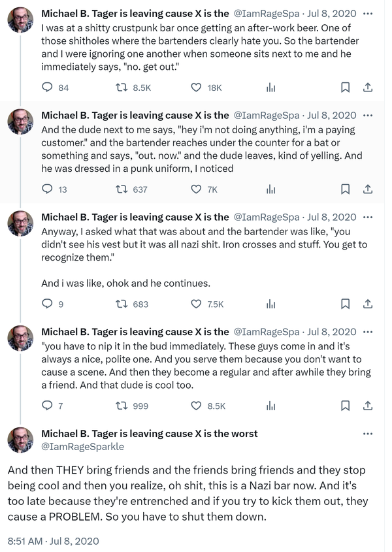Image resolution: width=392 pixels, height=552 pixels.
Task: Click the first tweet's profile avatar
Action: [x=20, y=21]
